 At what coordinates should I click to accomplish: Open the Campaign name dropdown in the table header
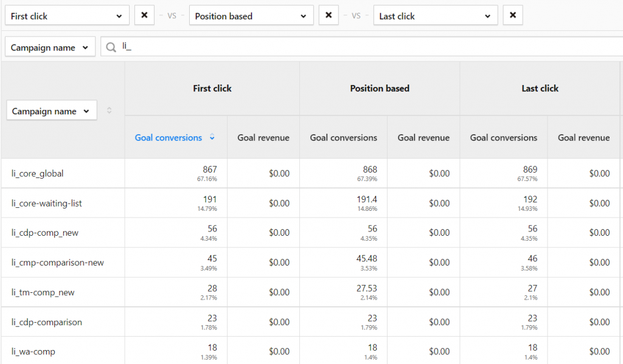click(51, 110)
